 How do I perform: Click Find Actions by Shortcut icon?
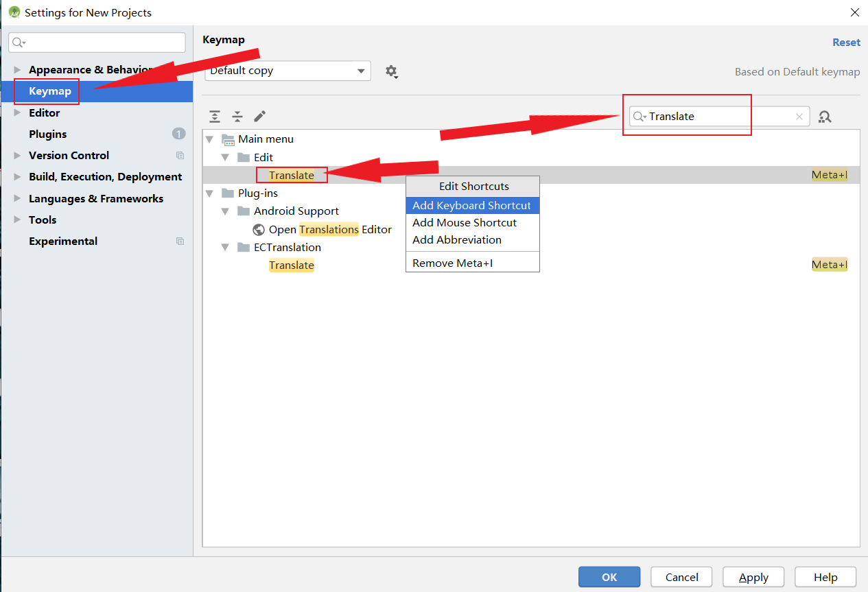825,117
